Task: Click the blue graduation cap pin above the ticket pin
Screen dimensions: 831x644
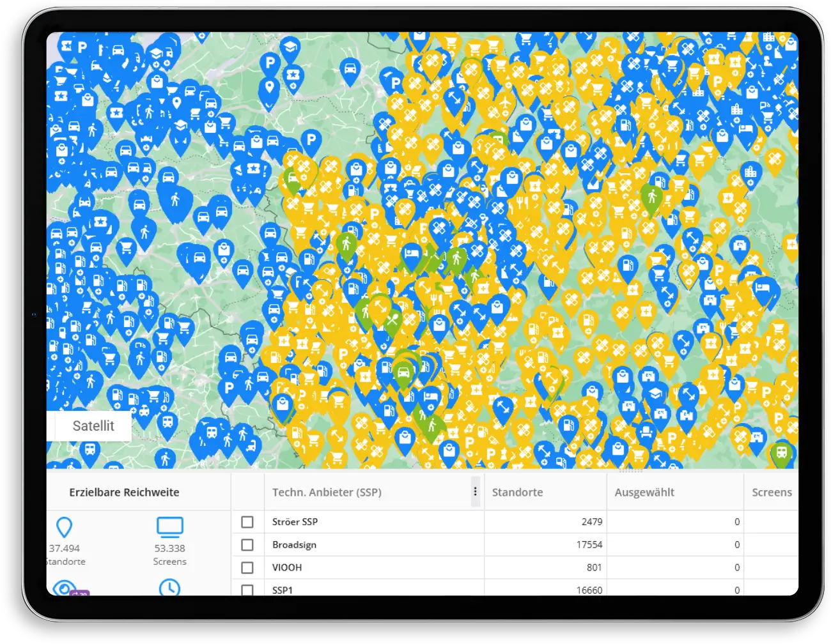Action: pos(290,48)
